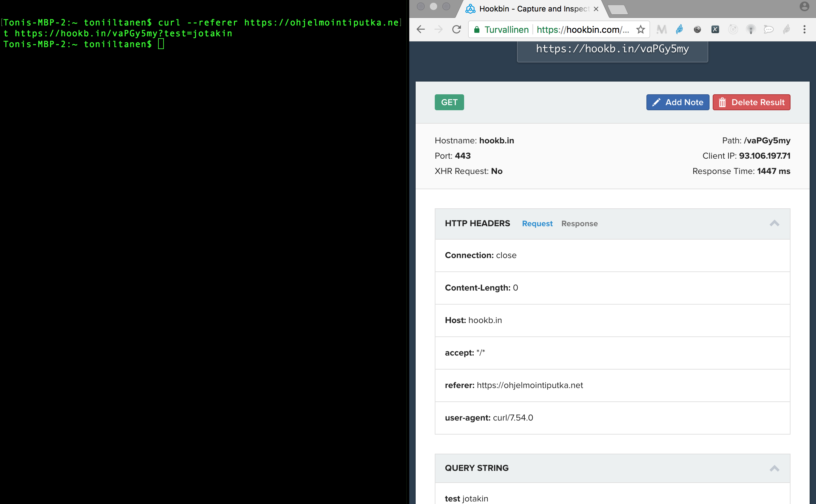This screenshot has width=816, height=504.
Task: Click the blue feather extension icon
Action: click(679, 30)
